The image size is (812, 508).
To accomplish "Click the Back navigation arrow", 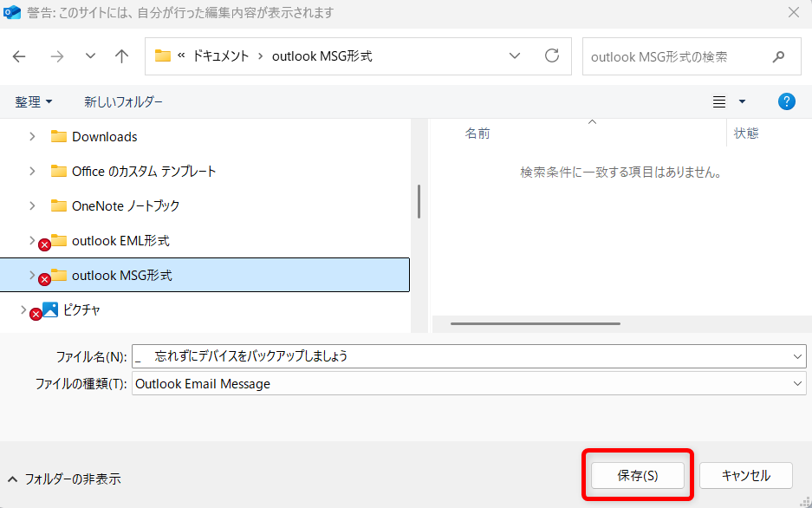I will [x=19, y=56].
